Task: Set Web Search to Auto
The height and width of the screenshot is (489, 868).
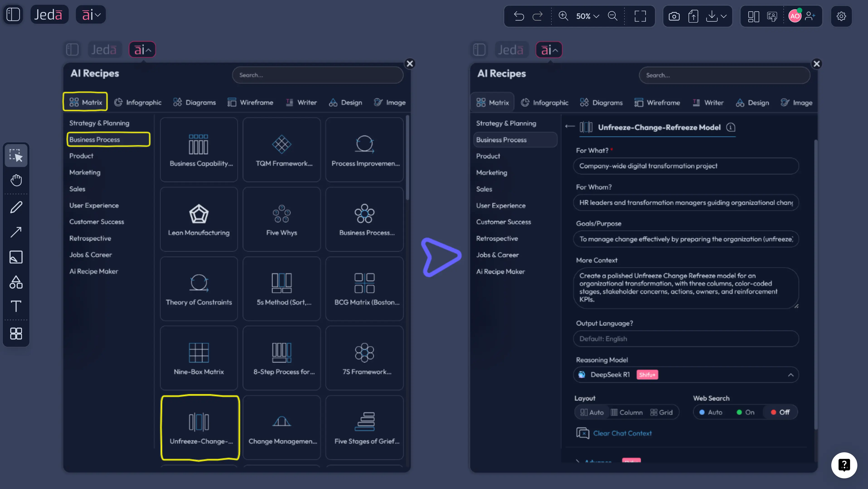Action: pyautogui.click(x=710, y=412)
